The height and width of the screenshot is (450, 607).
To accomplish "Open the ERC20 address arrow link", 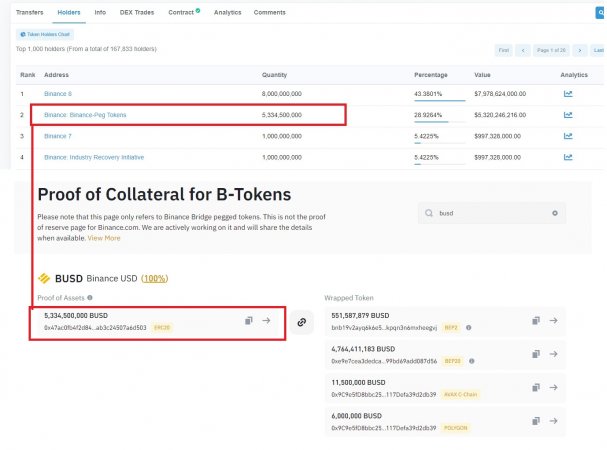I will click(266, 321).
